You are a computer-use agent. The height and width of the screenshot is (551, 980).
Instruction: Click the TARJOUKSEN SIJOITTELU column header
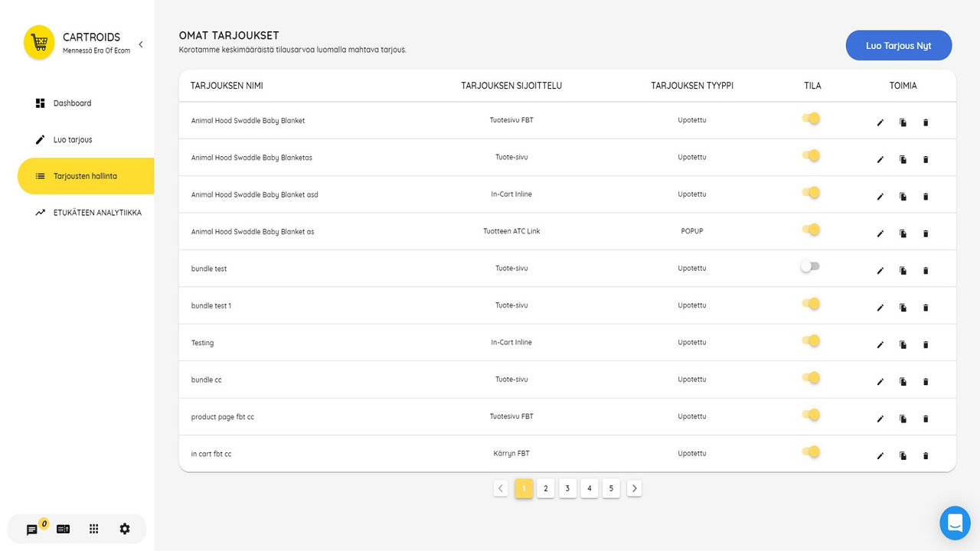pos(511,86)
